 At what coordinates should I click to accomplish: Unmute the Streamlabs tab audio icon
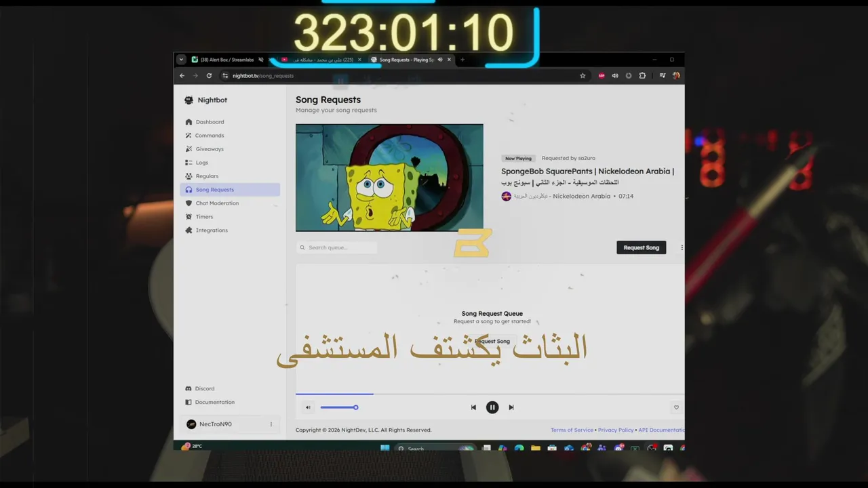[x=261, y=60]
